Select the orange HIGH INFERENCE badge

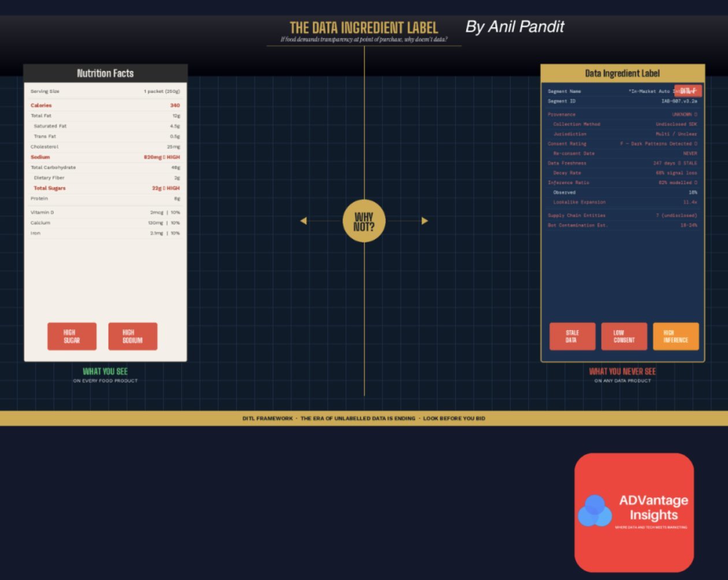tap(675, 336)
